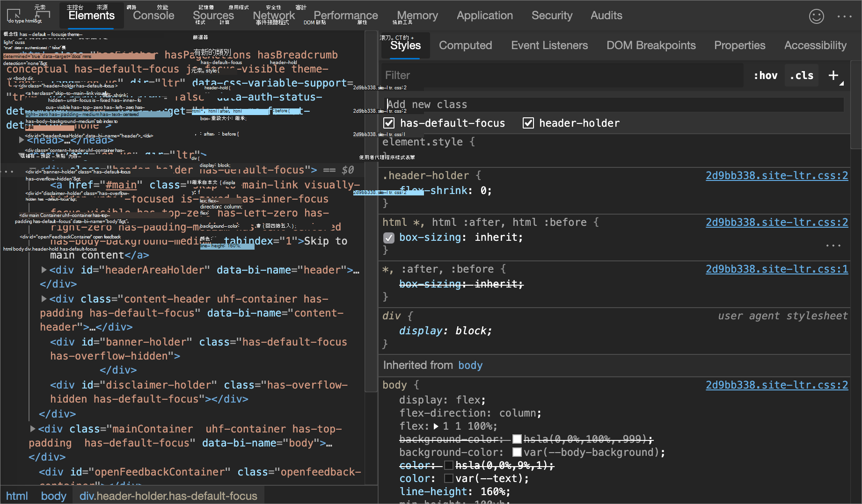This screenshot has height=504, width=862.
Task: Toggle the :hov element state button
Action: pyautogui.click(x=766, y=75)
